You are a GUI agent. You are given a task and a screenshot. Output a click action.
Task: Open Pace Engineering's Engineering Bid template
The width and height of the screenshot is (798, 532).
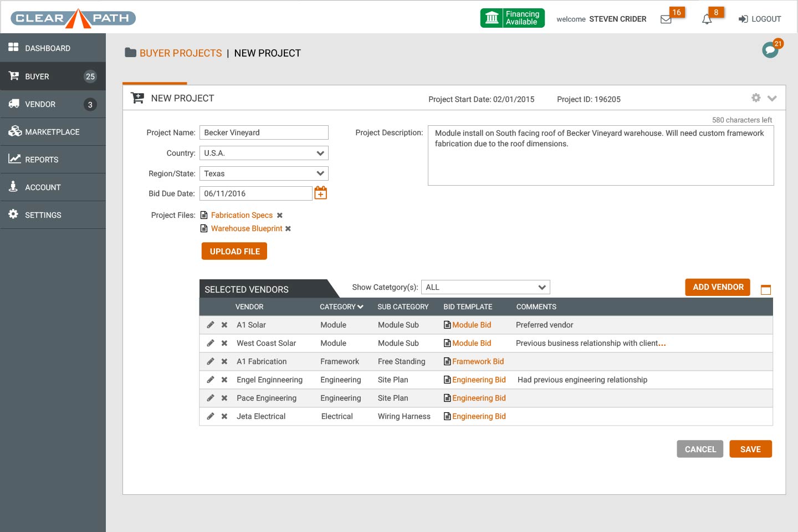click(x=479, y=398)
